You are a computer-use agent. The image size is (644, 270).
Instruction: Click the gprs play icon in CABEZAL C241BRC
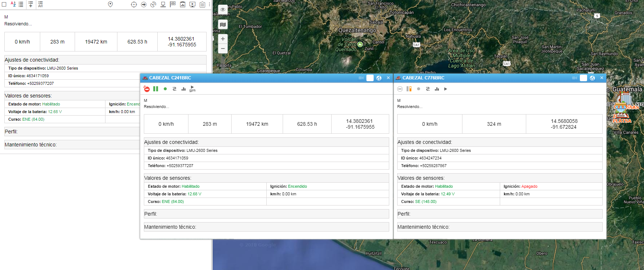coord(192,88)
